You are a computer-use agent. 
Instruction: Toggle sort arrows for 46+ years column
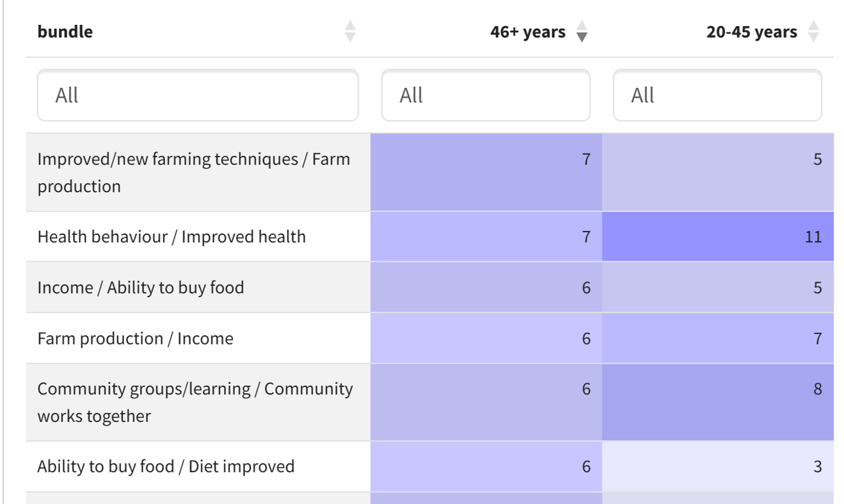[x=581, y=31]
